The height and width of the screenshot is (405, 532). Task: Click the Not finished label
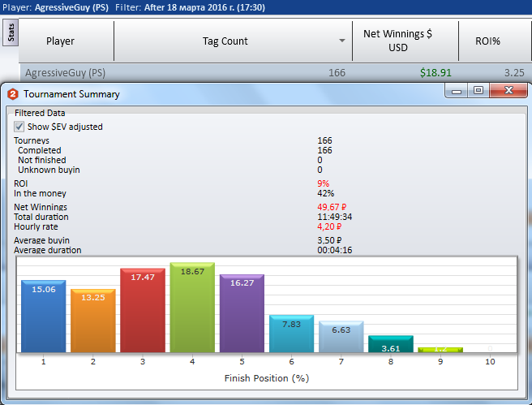(x=42, y=160)
